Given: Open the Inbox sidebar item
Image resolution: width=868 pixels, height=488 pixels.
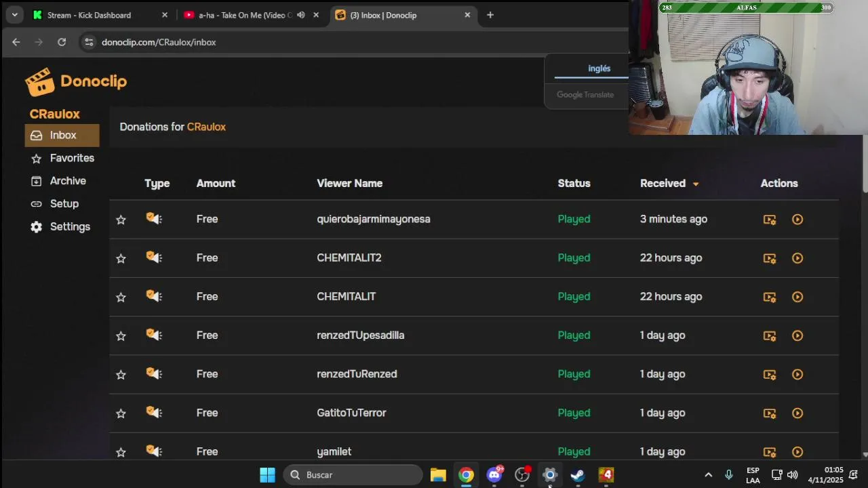Looking at the screenshot, I should pos(62,136).
